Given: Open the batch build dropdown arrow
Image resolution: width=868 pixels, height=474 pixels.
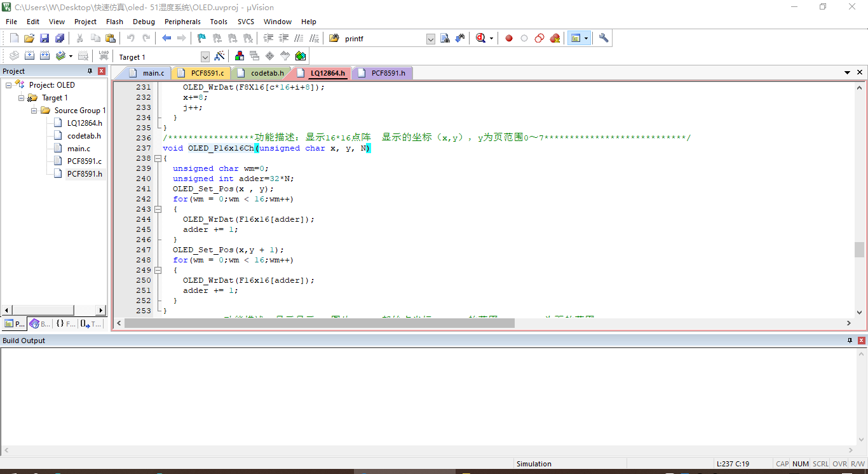Looking at the screenshot, I should pos(71,56).
